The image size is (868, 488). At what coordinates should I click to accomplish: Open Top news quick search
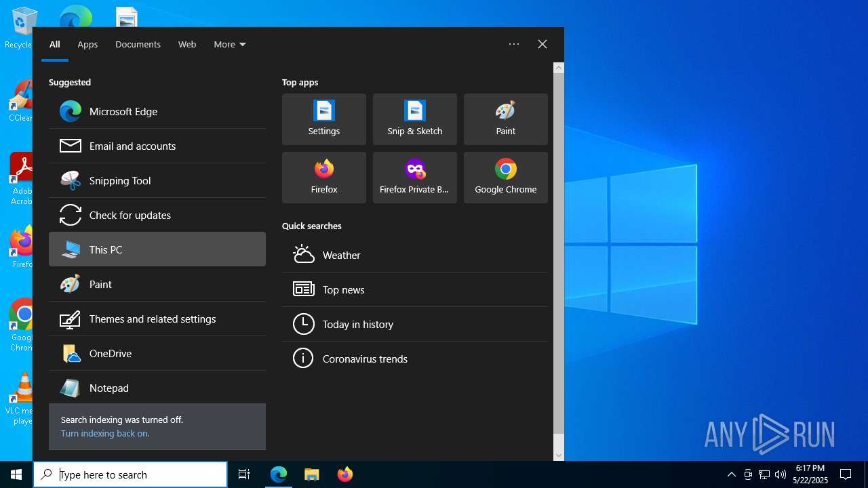pyautogui.click(x=415, y=289)
